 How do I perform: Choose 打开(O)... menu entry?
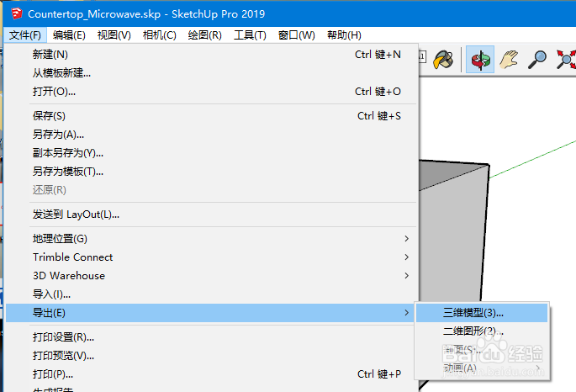pos(211,92)
